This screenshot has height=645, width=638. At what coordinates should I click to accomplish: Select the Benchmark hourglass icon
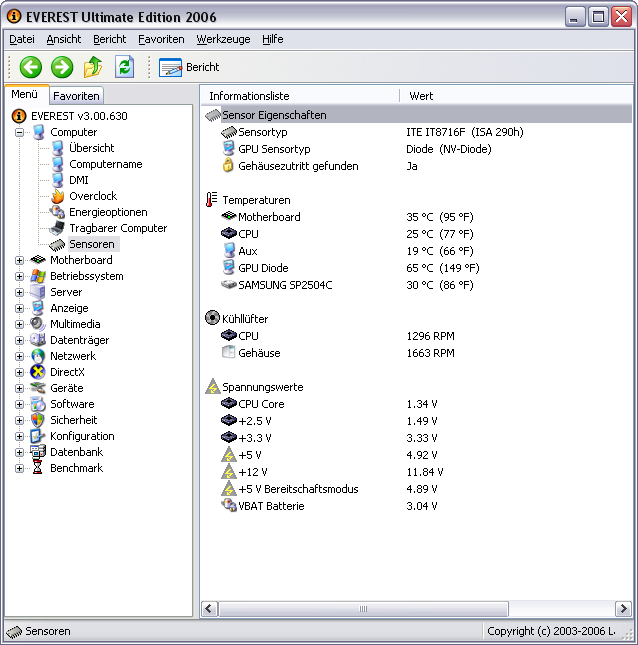tap(38, 468)
